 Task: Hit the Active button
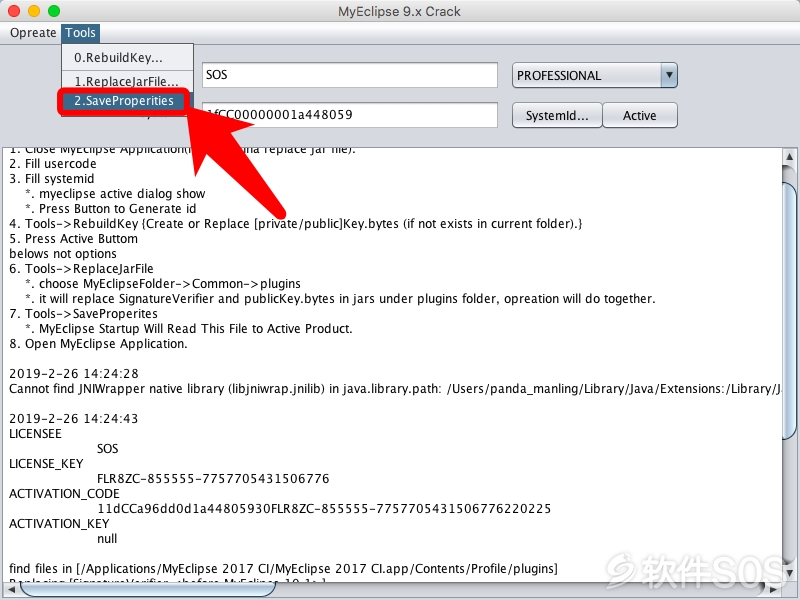tap(640, 115)
